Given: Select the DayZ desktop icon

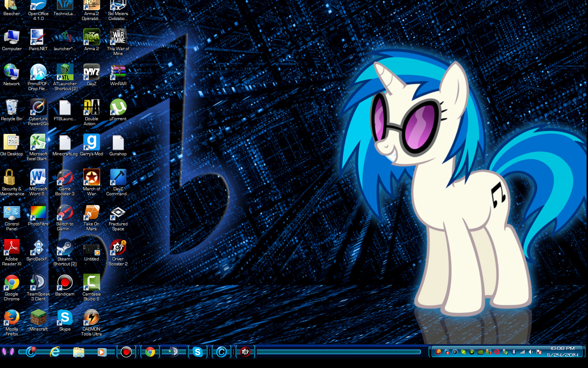Looking at the screenshot, I should tap(91, 75).
